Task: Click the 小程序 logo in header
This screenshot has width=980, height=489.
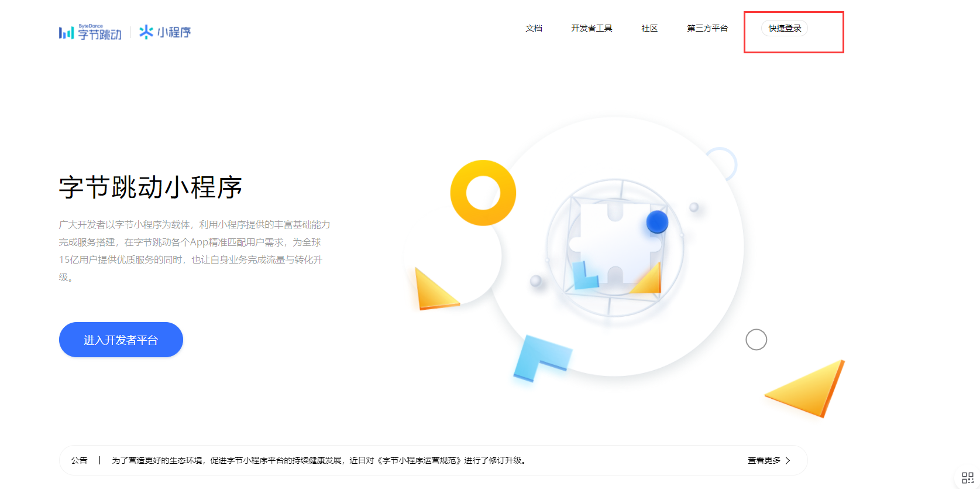Action: coord(165,32)
